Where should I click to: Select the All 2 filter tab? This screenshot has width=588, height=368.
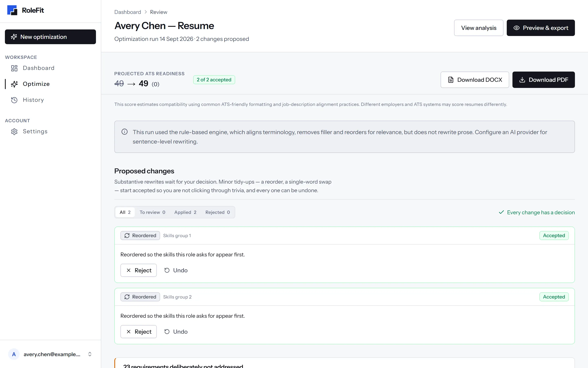125,212
